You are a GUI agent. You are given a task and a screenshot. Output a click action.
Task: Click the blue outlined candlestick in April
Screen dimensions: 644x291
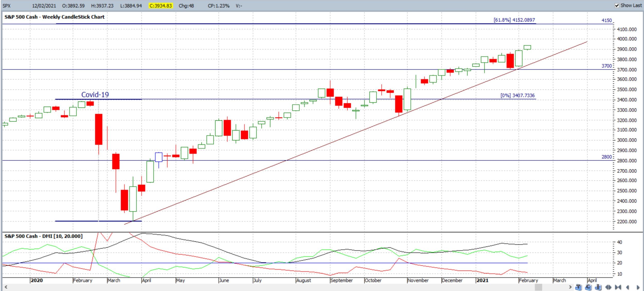pyautogui.click(x=158, y=157)
